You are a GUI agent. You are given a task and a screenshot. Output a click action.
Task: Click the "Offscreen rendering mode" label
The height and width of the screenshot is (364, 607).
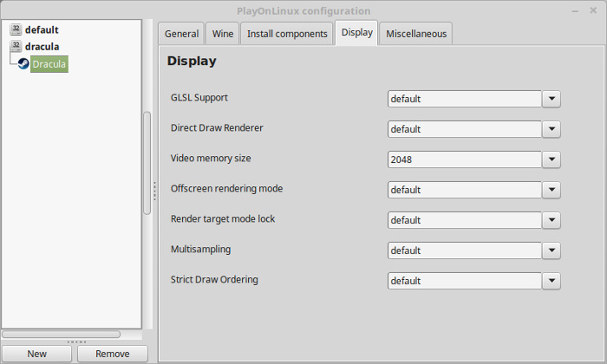pyautogui.click(x=226, y=188)
